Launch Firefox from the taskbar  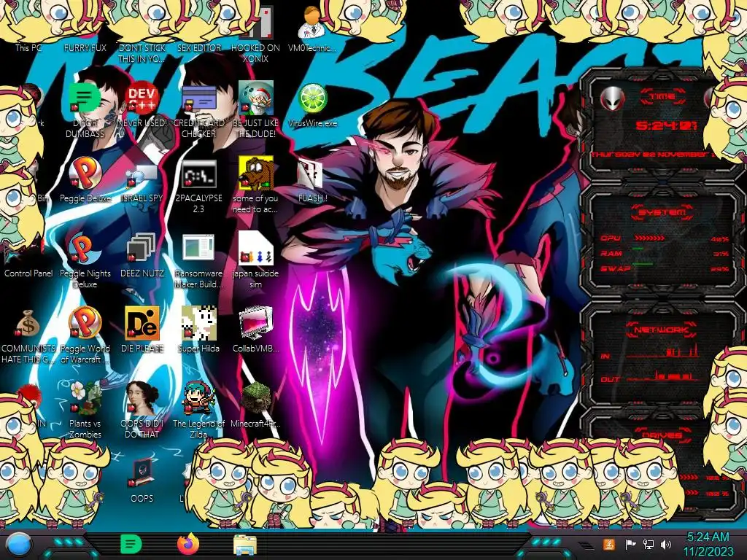pyautogui.click(x=188, y=544)
